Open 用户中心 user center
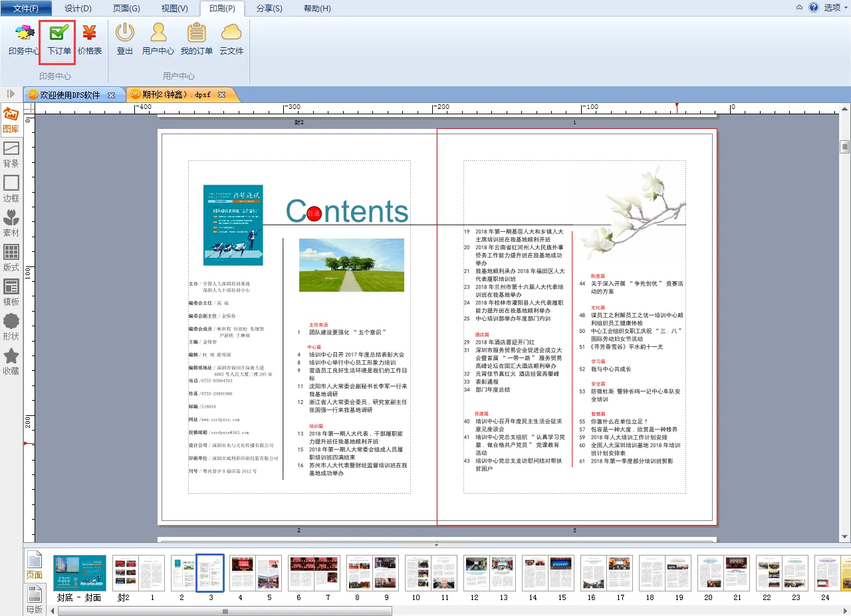Viewport: 851px width, 616px height. pos(158,39)
